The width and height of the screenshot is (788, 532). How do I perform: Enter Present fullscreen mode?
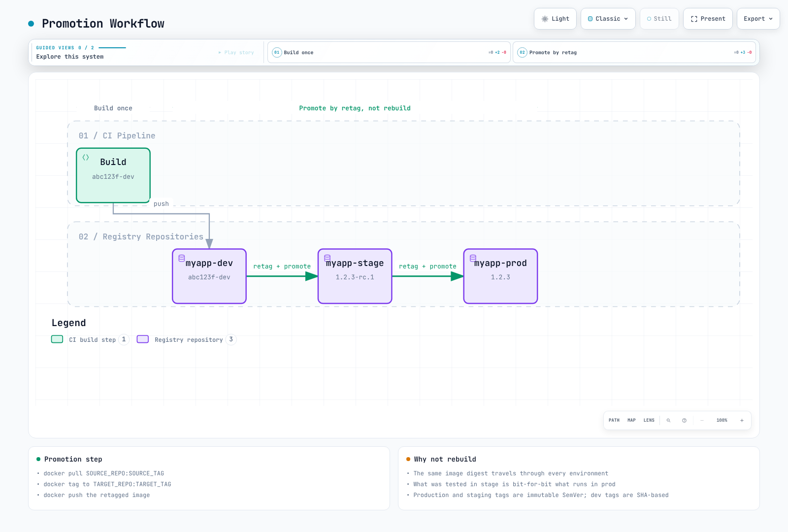pyautogui.click(x=708, y=19)
